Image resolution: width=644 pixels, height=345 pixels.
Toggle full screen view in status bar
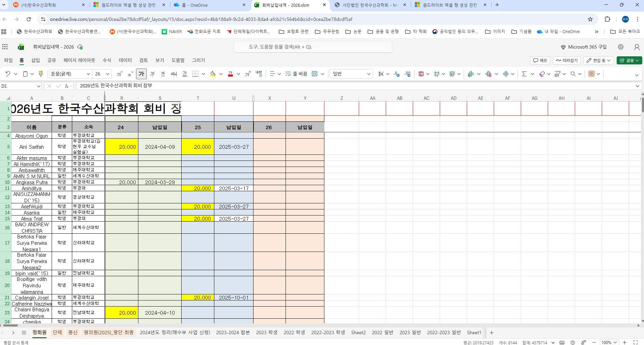coord(635,342)
